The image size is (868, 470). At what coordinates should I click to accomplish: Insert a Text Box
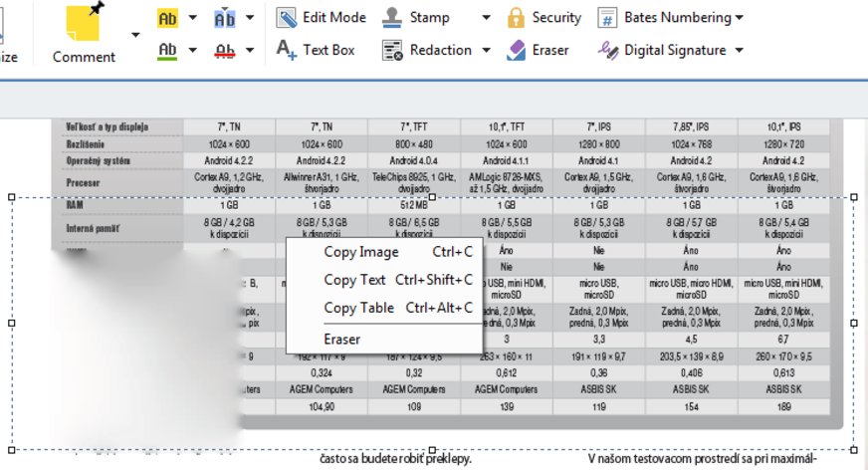(316, 50)
